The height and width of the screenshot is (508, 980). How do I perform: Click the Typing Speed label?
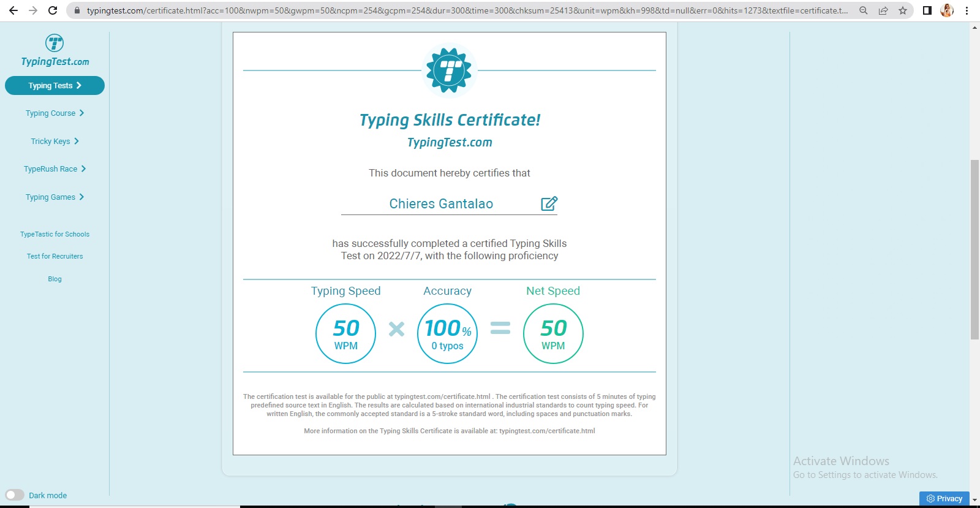click(345, 291)
